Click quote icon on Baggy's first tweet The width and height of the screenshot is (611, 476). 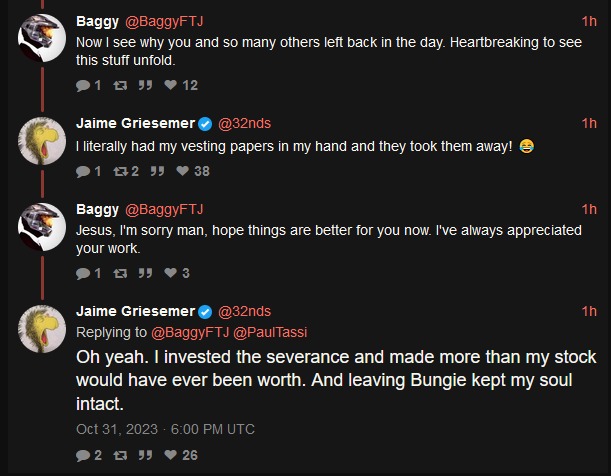click(145, 85)
